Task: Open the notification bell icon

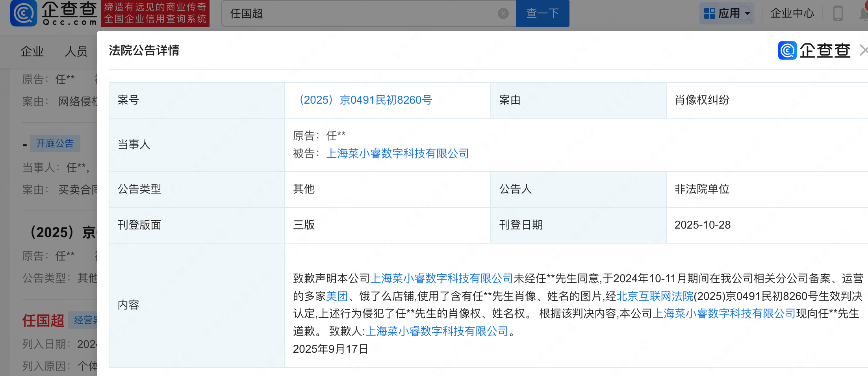Action: [x=863, y=13]
